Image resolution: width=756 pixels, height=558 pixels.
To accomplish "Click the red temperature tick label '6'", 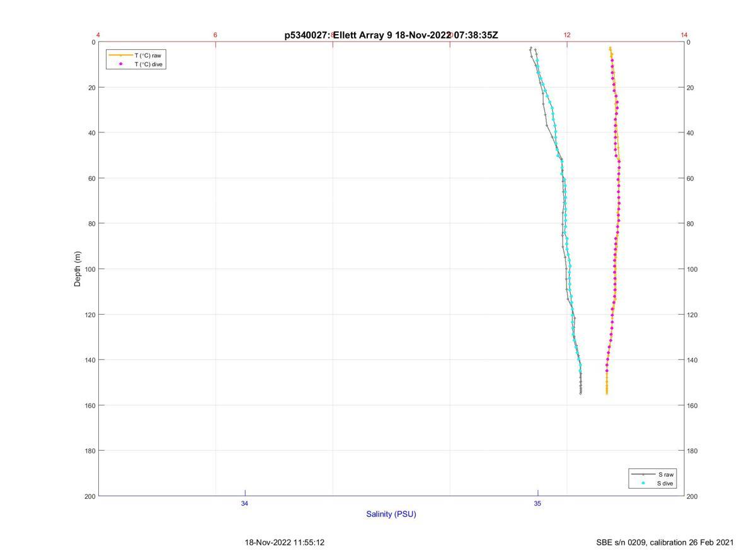I will 215,35.
